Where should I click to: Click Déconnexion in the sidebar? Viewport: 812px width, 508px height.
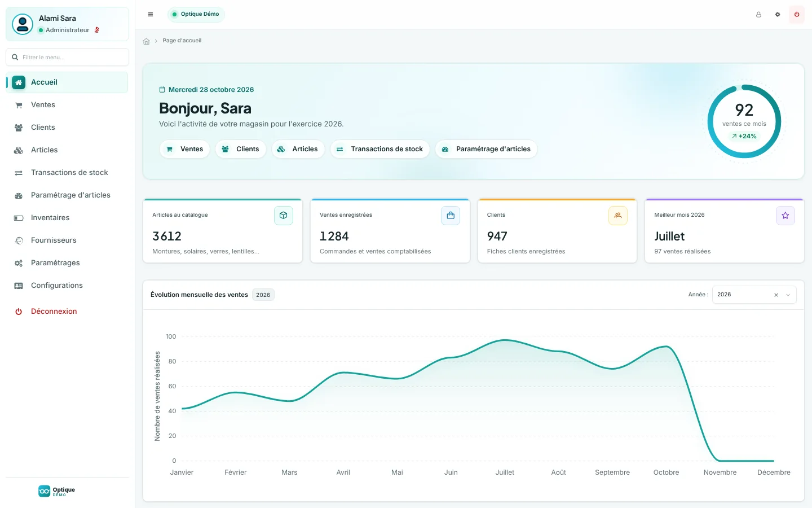[67, 312]
